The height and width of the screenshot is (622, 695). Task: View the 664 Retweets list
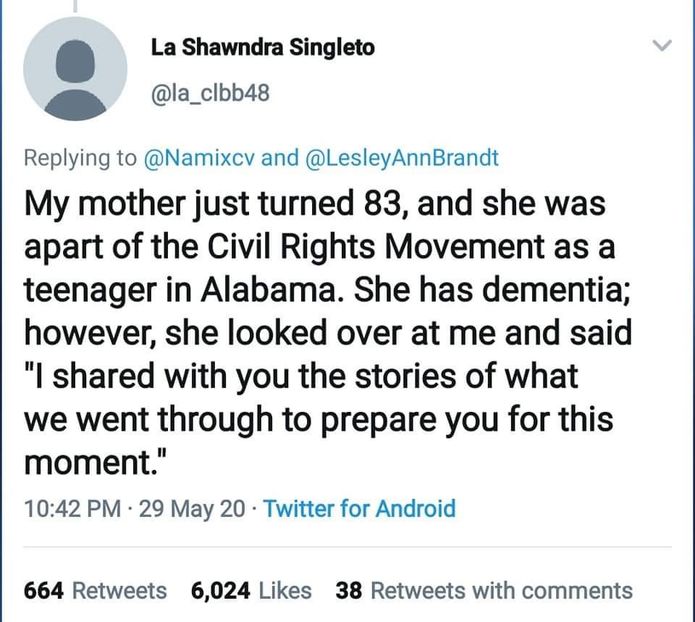pos(95,591)
